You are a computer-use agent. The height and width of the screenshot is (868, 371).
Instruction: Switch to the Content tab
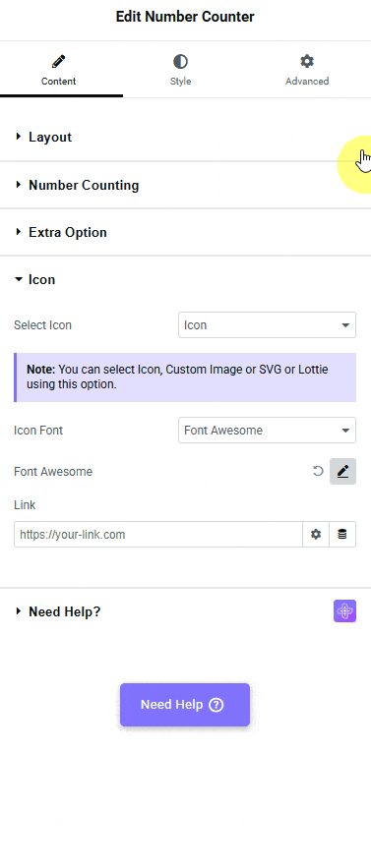pyautogui.click(x=58, y=70)
